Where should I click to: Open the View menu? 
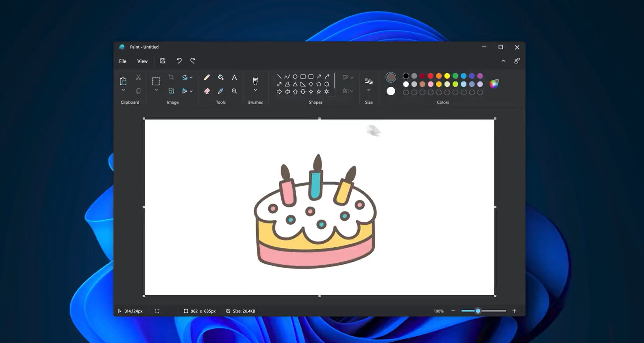pyautogui.click(x=142, y=61)
